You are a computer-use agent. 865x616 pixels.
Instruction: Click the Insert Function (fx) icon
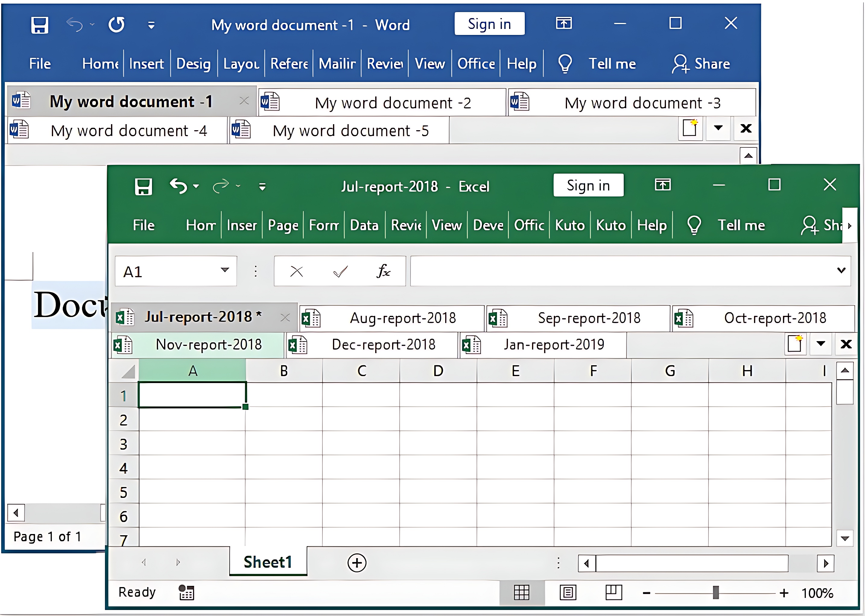coord(383,271)
